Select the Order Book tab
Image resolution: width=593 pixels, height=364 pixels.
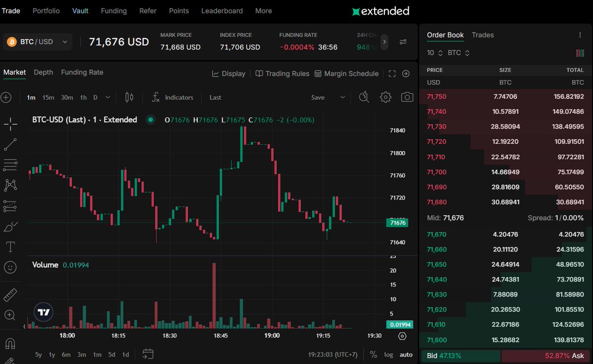pos(445,35)
